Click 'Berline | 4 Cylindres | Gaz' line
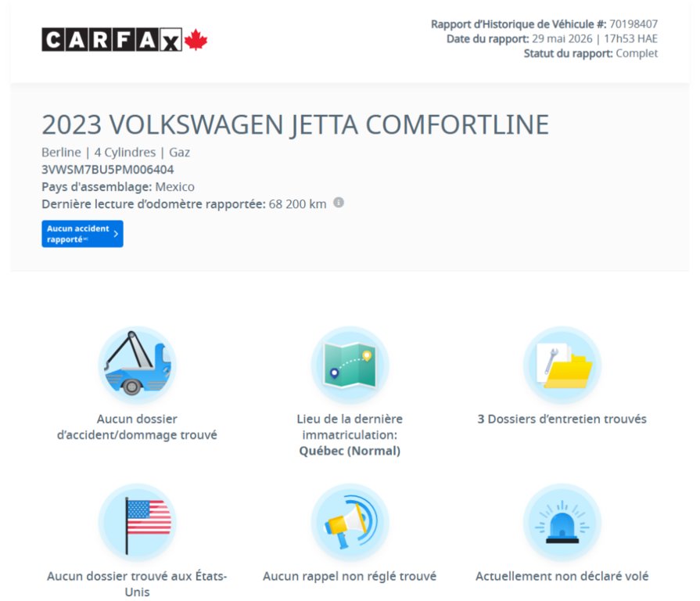 pyautogui.click(x=116, y=153)
